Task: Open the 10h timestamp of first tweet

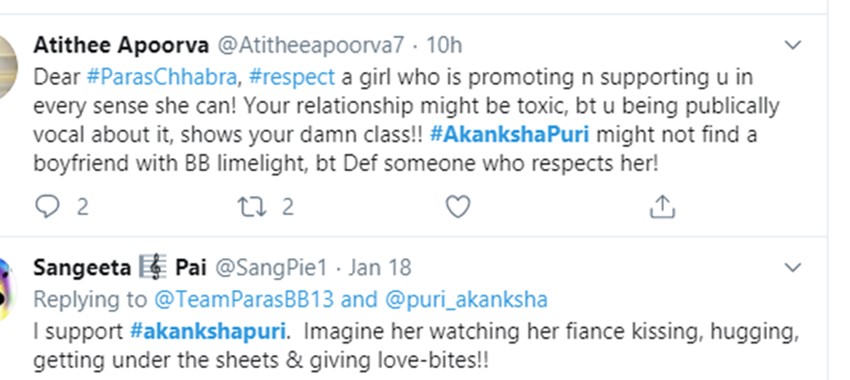Action: pyautogui.click(x=444, y=46)
